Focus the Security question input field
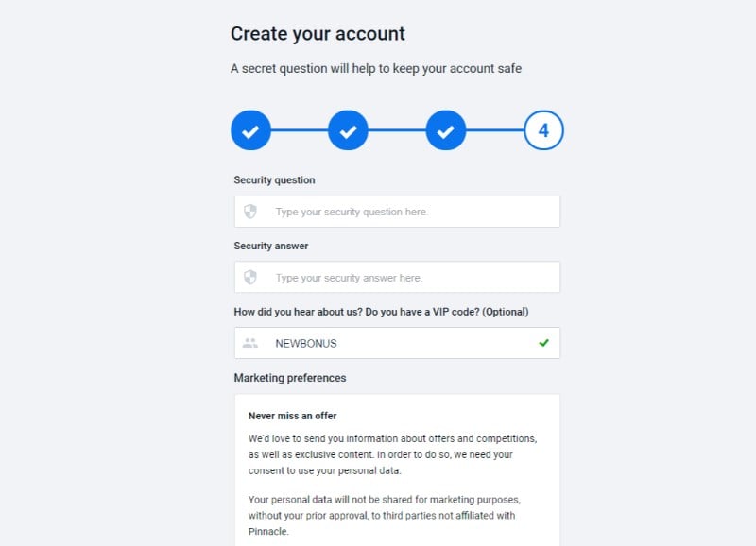The image size is (756, 546). pyautogui.click(x=397, y=212)
